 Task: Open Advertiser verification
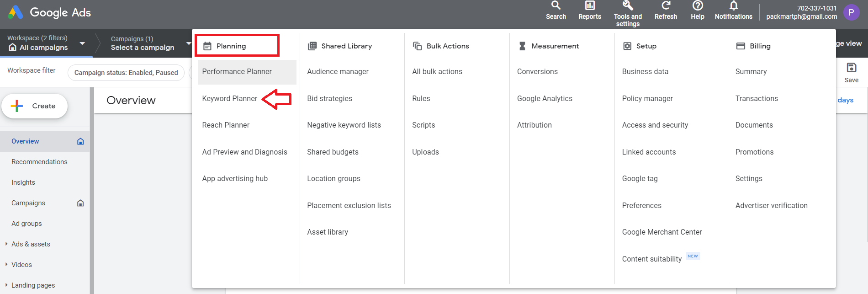(771, 205)
